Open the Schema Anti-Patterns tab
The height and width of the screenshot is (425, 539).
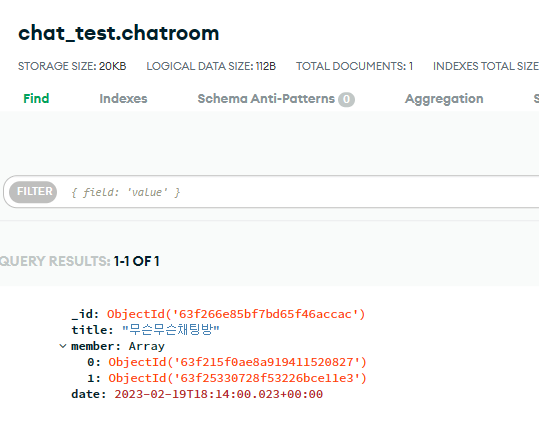[x=266, y=99]
